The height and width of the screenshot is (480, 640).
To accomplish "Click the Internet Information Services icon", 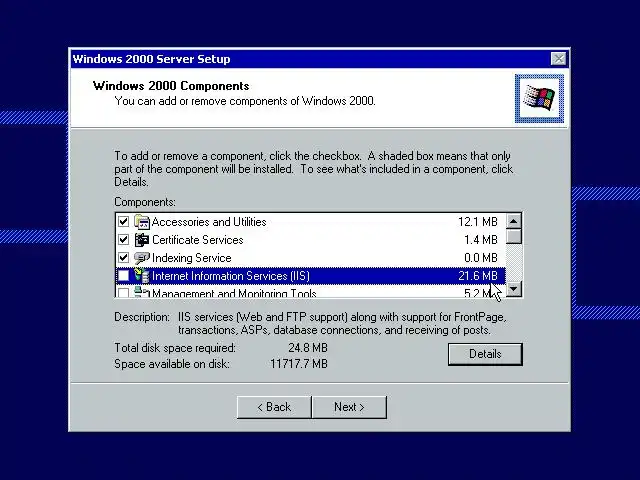I will tap(142, 276).
